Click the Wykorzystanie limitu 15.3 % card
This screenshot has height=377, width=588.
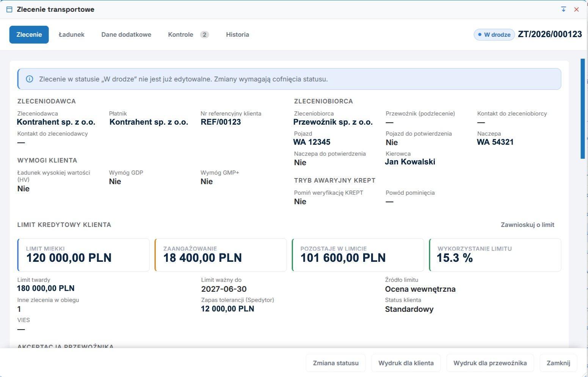(x=495, y=255)
